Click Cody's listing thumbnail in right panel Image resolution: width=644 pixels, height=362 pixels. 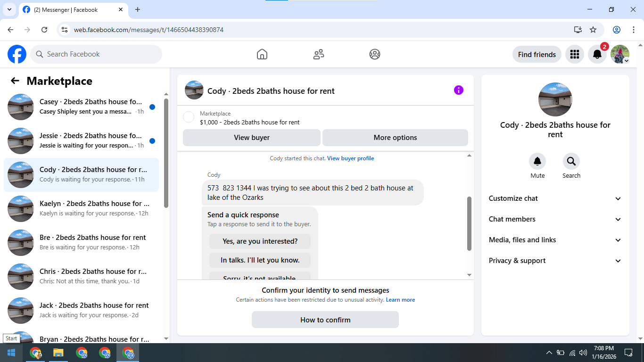555,99
